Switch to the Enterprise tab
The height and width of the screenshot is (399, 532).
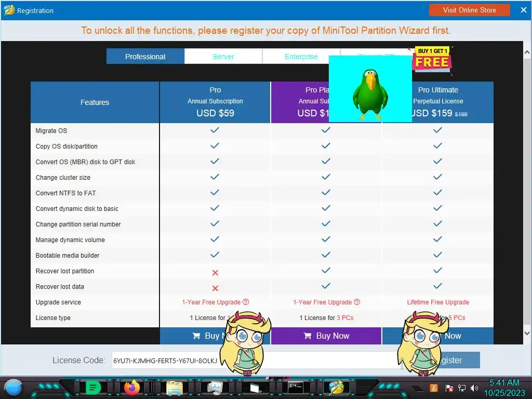[301, 56]
